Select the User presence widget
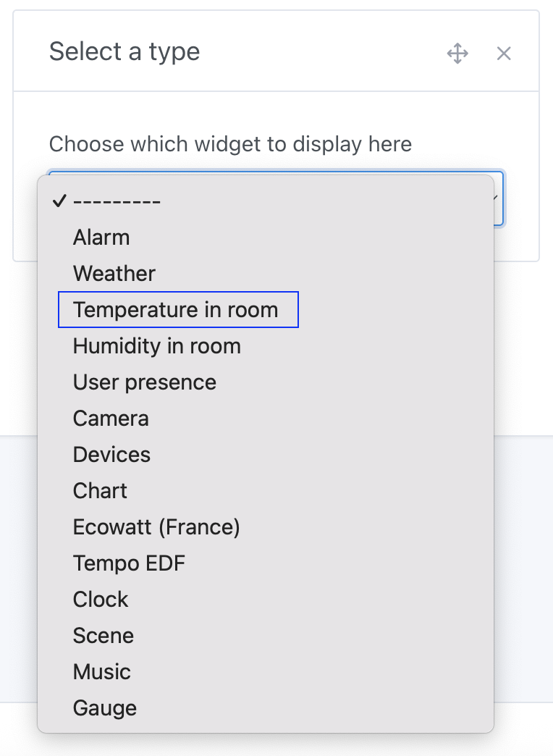553x756 pixels. tap(144, 382)
